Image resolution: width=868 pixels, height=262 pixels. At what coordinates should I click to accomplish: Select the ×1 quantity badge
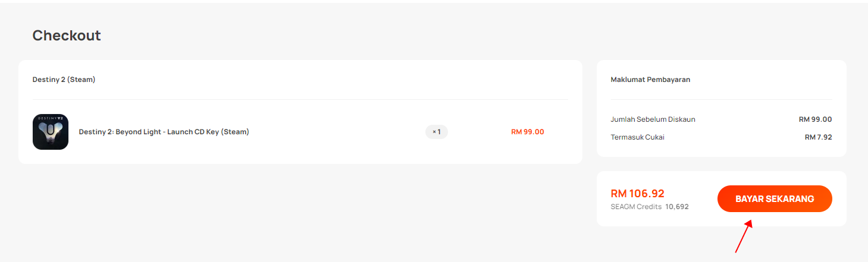tap(437, 132)
